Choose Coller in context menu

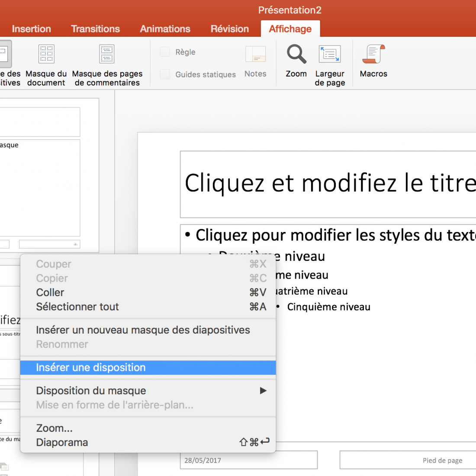pos(148,293)
